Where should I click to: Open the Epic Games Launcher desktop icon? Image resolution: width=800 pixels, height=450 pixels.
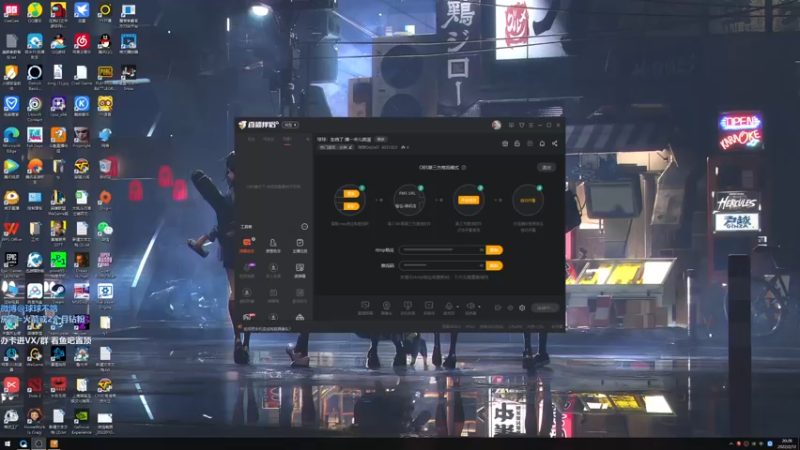[11, 262]
